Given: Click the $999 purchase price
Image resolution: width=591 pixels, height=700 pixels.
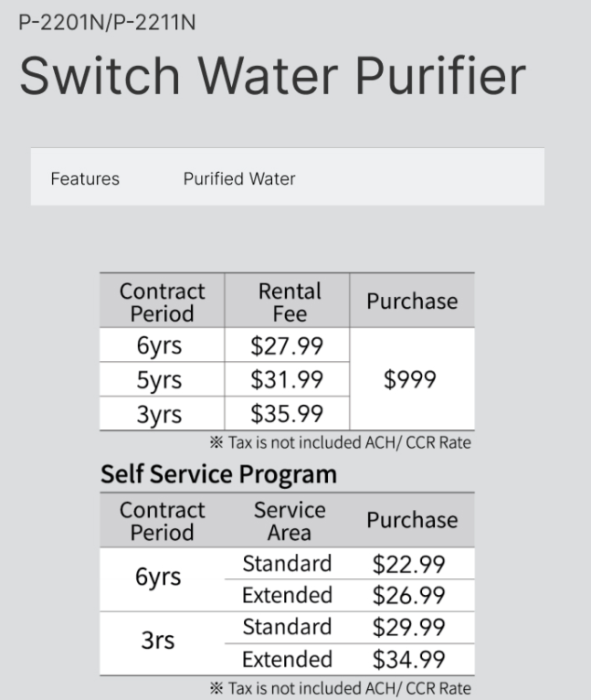Looking at the screenshot, I should (x=410, y=380).
